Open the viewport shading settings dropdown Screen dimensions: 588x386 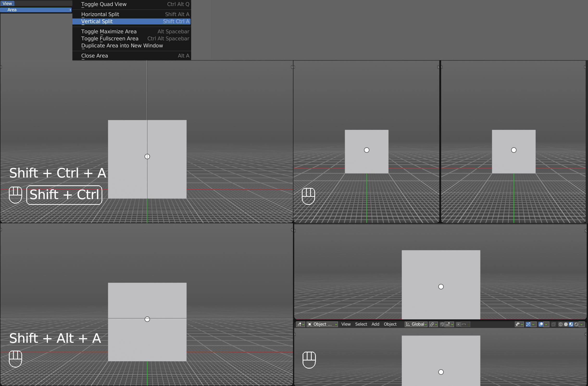(582, 324)
